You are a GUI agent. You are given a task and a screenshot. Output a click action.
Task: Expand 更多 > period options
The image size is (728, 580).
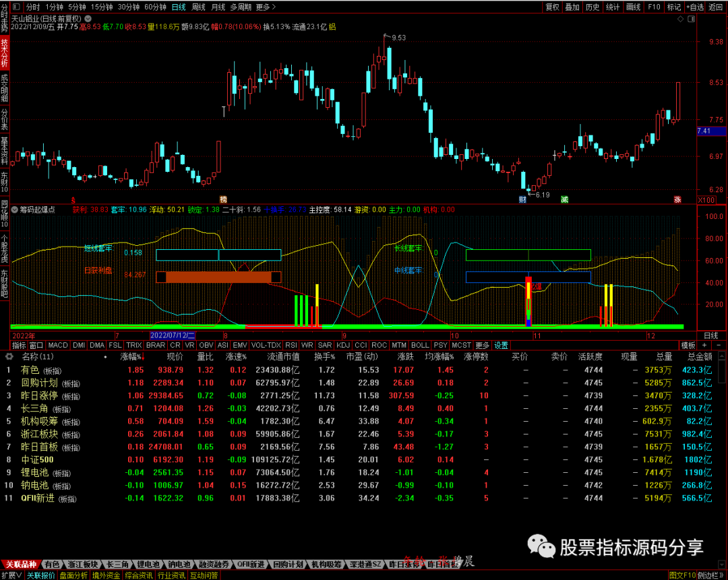point(266,7)
